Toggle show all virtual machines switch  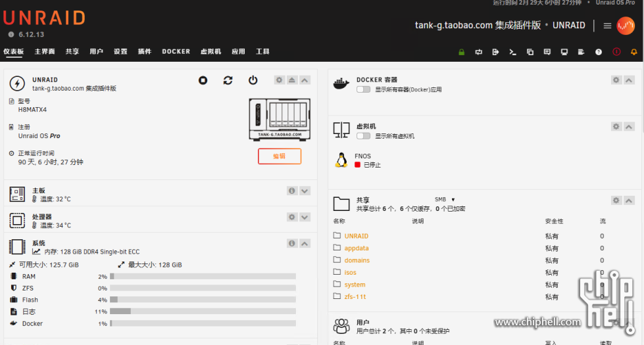364,136
